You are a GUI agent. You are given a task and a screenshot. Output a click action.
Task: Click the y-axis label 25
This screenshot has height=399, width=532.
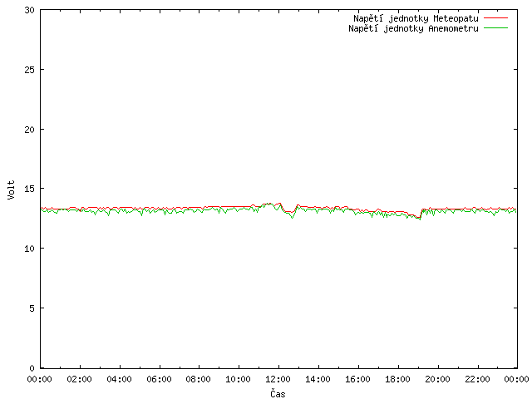coord(30,70)
